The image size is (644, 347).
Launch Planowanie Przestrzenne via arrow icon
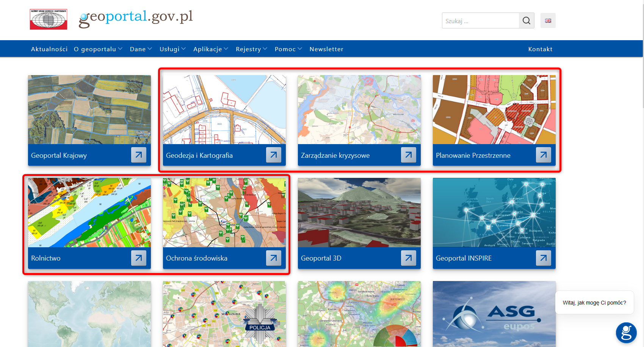click(543, 155)
